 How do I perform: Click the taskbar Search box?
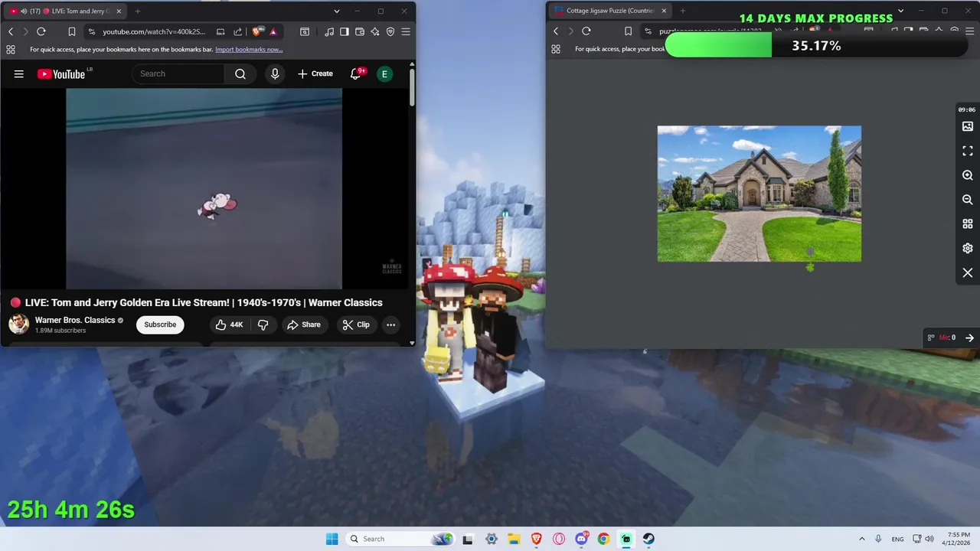[x=400, y=539]
